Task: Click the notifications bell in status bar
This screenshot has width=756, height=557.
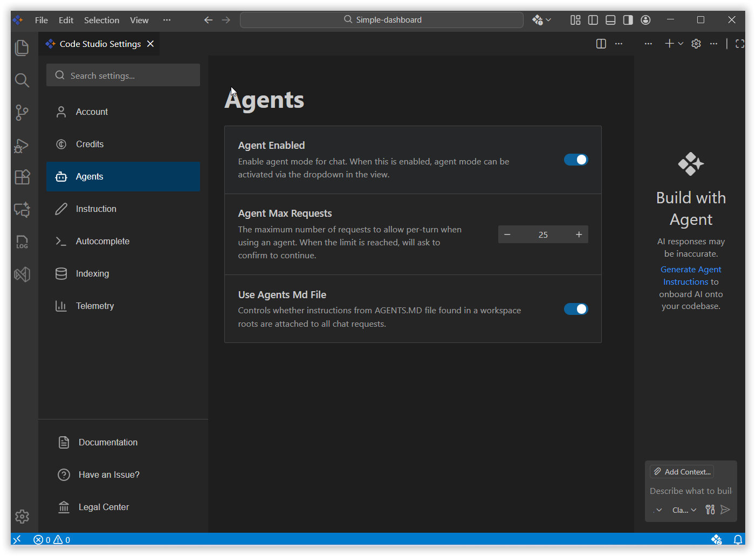Action: (x=738, y=540)
